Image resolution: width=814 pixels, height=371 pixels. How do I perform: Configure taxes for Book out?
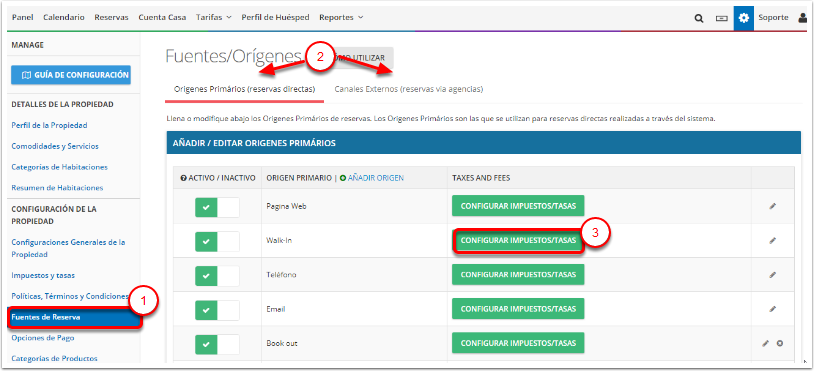click(x=518, y=343)
